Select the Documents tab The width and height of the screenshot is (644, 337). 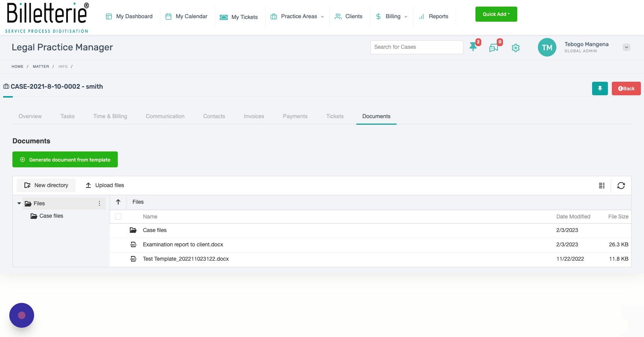[376, 116]
